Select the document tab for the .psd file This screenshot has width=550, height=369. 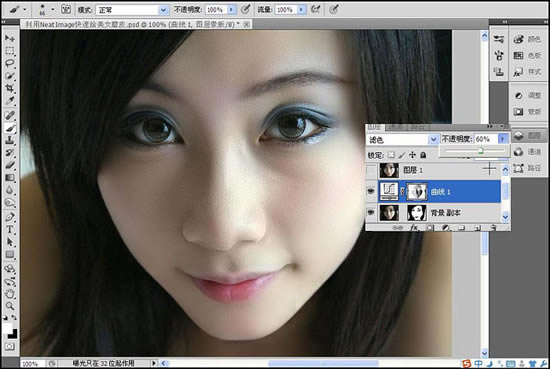point(136,24)
